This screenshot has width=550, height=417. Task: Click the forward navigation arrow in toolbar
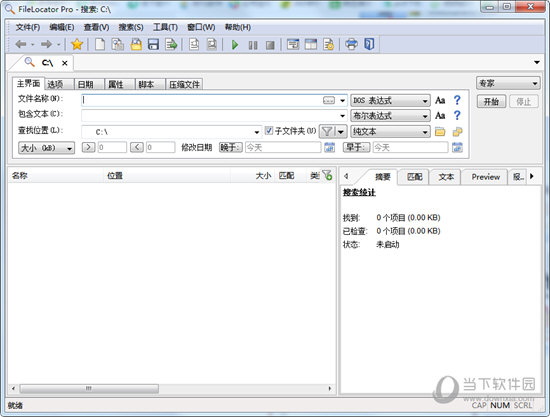pyautogui.click(x=46, y=45)
